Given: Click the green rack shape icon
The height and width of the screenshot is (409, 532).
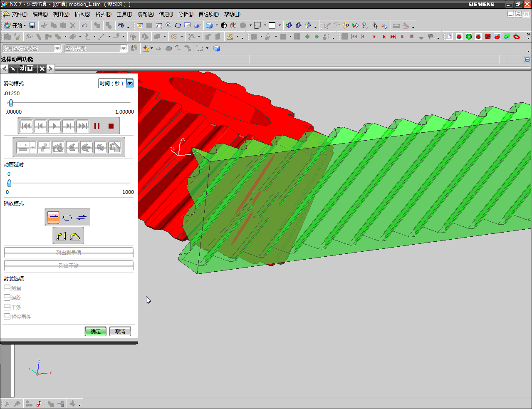Looking at the screenshot, I should pyautogui.click(x=507, y=37).
